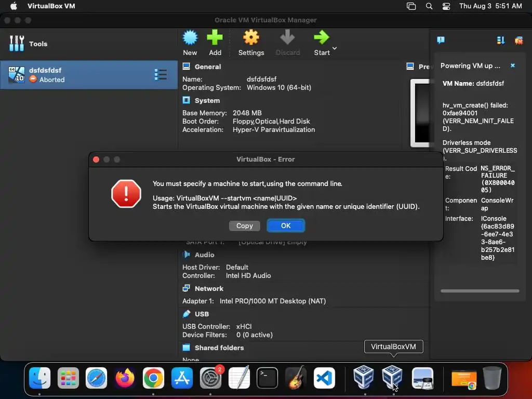The height and width of the screenshot is (399, 532).
Task: Open Preview app from the Dock
Action: (x=422, y=378)
